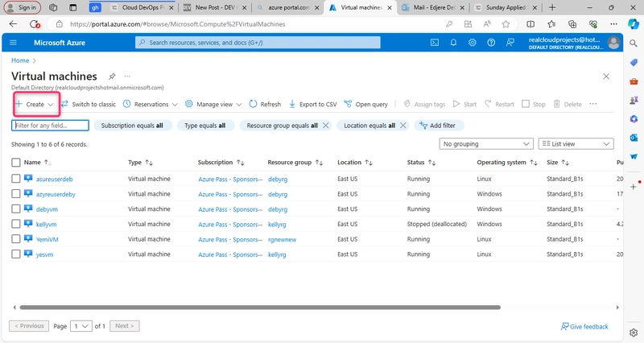Open the rgnewnew resource group link
This screenshot has width=644, height=343.
[283, 239]
